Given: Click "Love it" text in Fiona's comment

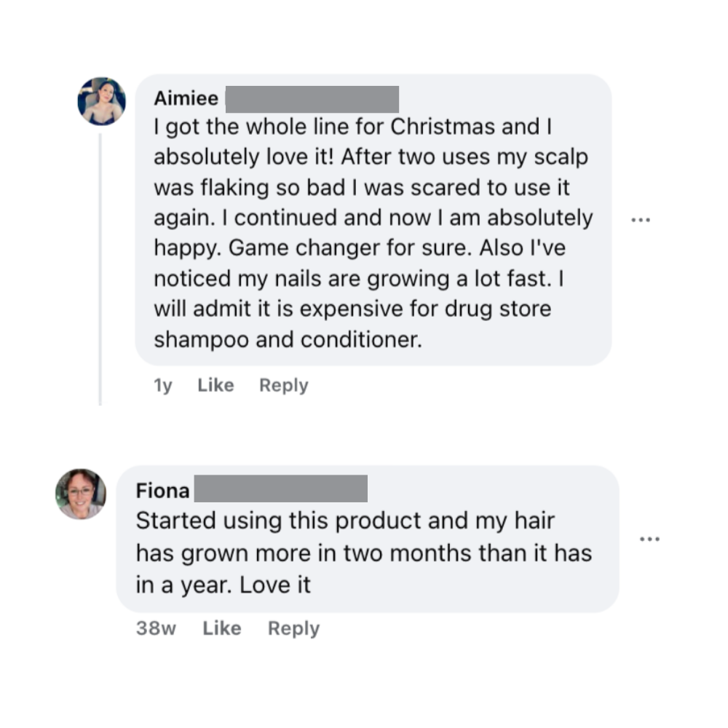Looking at the screenshot, I should 275,584.
